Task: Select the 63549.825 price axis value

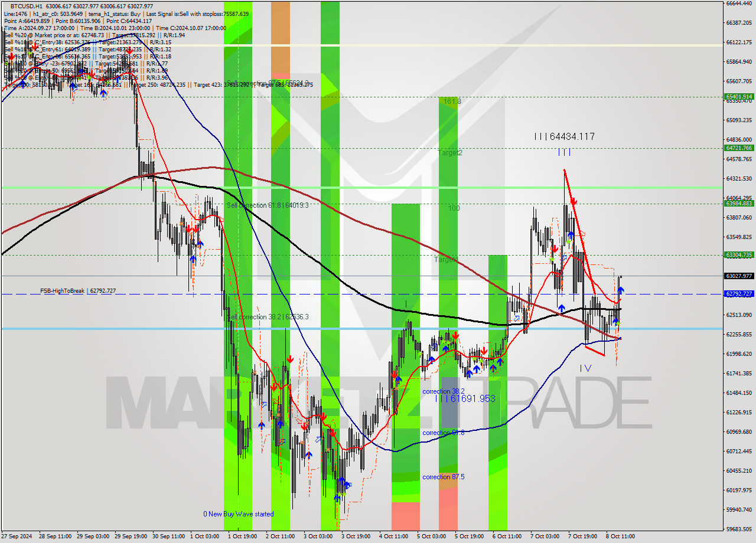Action: (x=739, y=237)
